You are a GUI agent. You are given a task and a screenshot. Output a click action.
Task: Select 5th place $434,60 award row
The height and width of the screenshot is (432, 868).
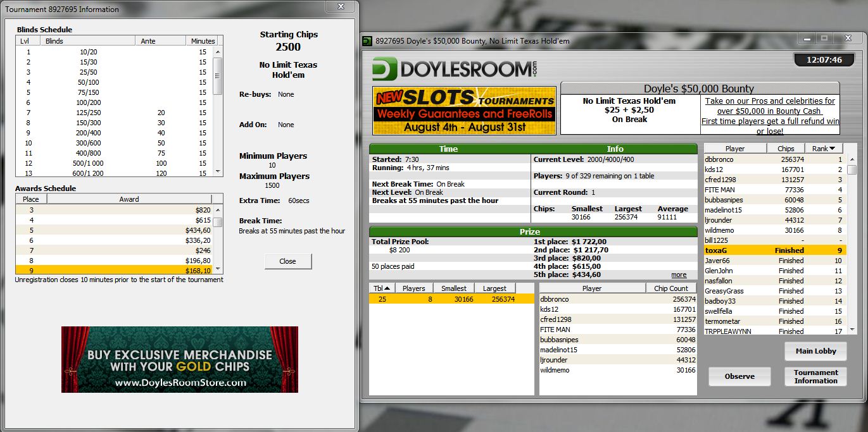pyautogui.click(x=115, y=230)
